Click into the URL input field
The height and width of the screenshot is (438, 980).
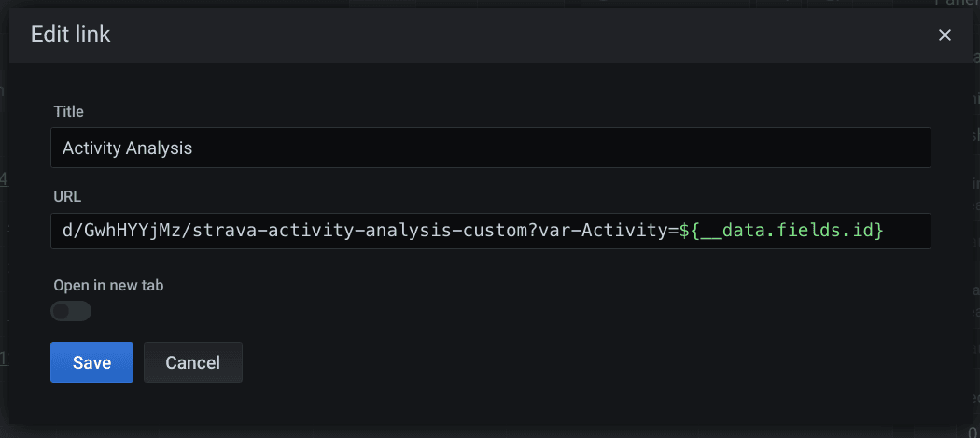[490, 230]
